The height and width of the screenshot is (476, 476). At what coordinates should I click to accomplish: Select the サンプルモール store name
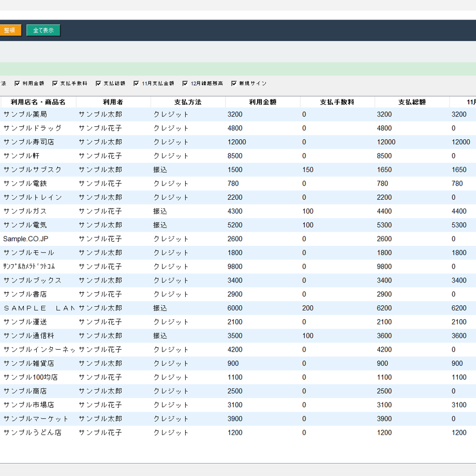(29, 253)
